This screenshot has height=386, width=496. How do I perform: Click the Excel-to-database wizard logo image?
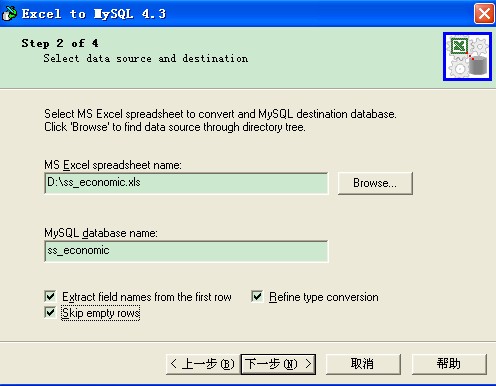[x=467, y=56]
